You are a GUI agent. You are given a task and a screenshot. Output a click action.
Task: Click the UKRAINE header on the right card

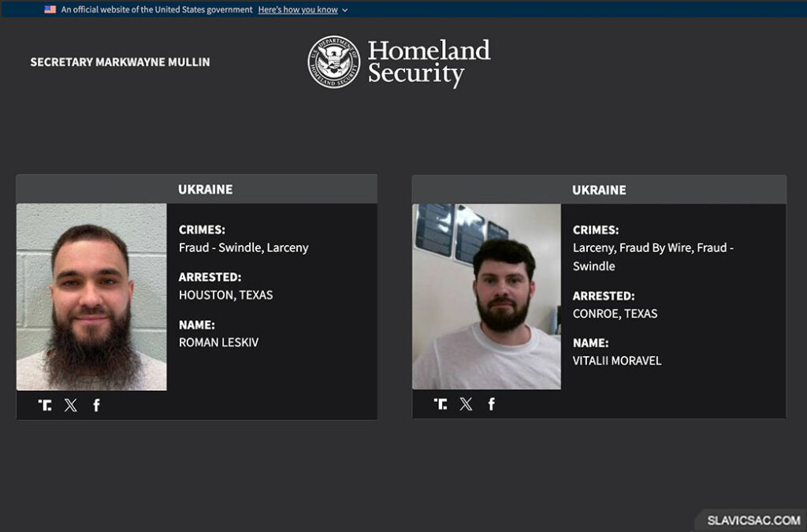click(x=599, y=190)
